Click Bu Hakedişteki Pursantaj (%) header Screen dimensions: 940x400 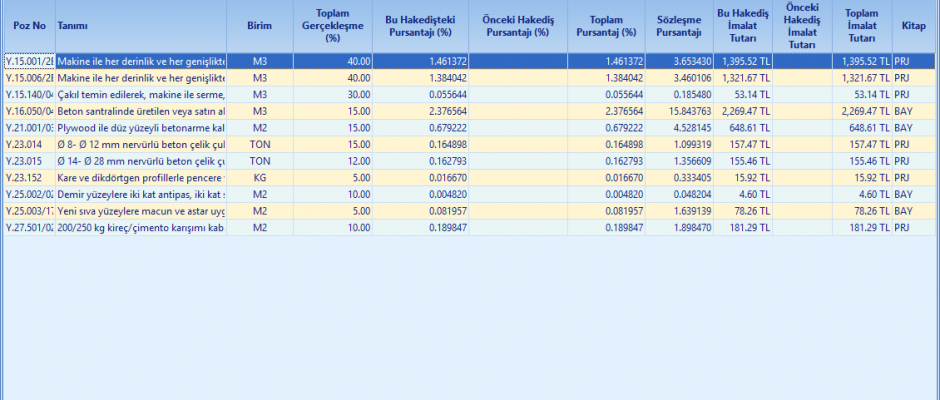click(x=422, y=24)
